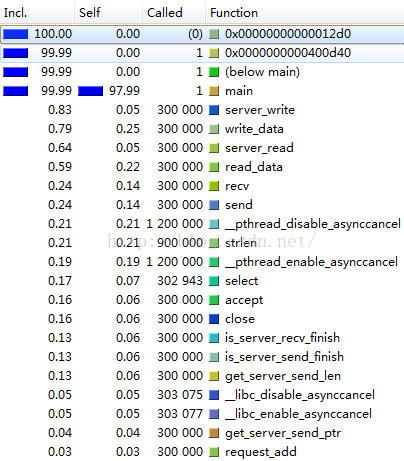Sort by the Incl. column header
Viewport: 404px width, 461px height.
click(x=37, y=12)
